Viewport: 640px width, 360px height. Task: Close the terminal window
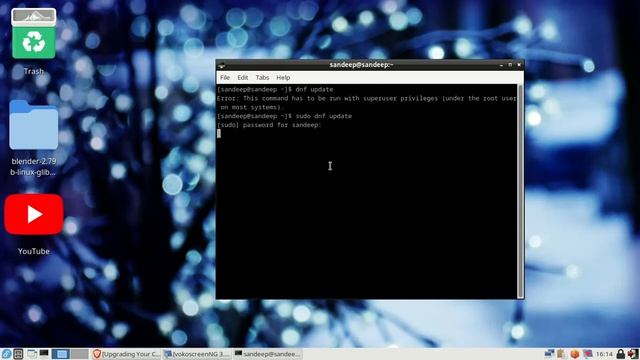pos(519,65)
